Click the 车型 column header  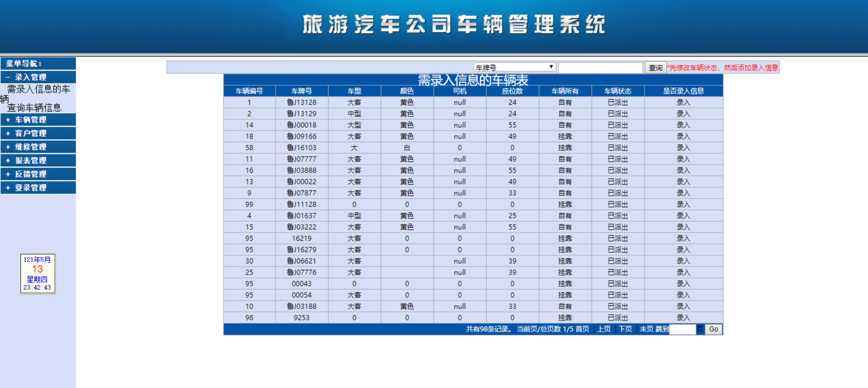354,91
